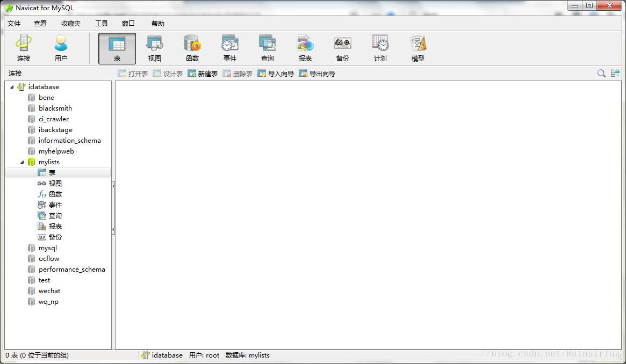Click the 视图 glasses icon in tree
The image size is (626, 364).
[41, 184]
